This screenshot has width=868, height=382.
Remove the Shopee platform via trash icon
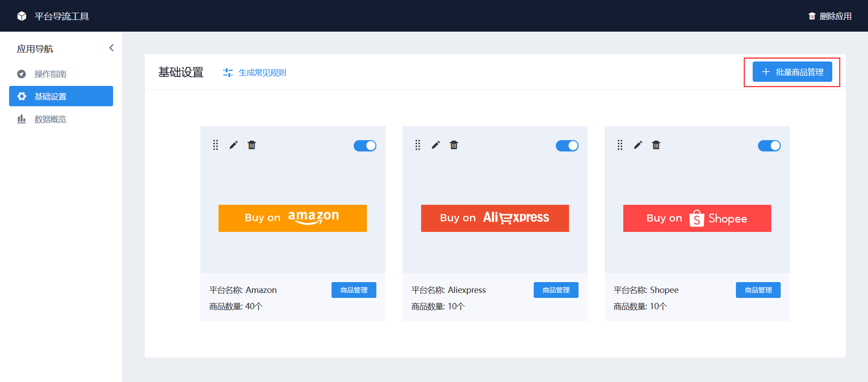[x=656, y=145]
